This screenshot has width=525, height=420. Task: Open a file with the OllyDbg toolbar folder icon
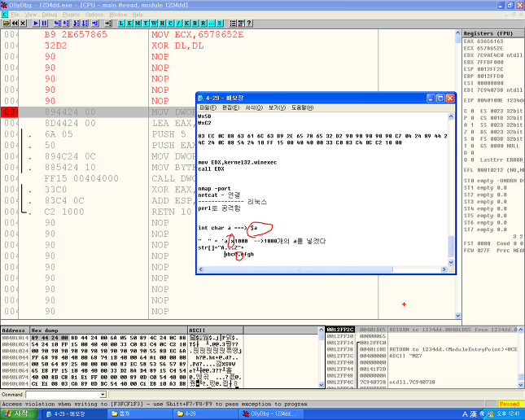pyautogui.click(x=6, y=23)
